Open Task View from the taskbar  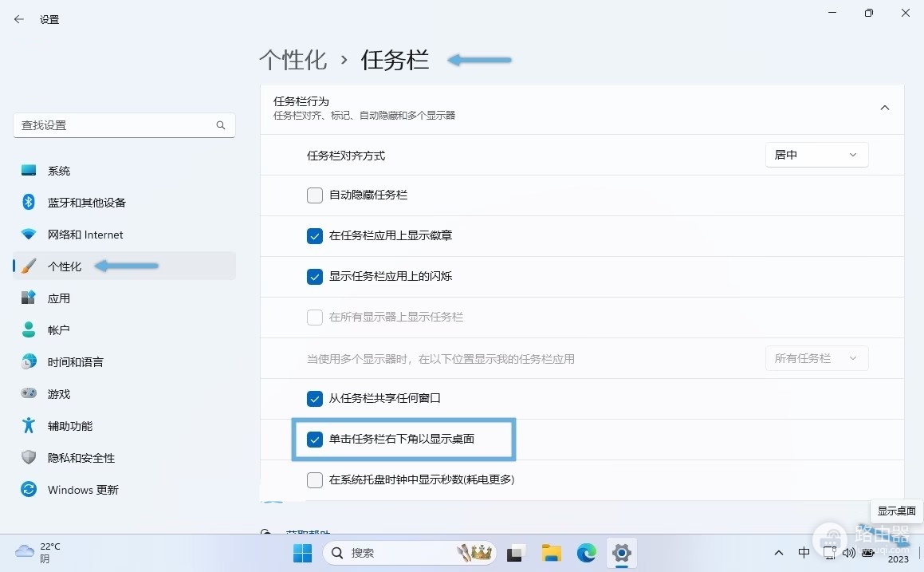click(515, 553)
